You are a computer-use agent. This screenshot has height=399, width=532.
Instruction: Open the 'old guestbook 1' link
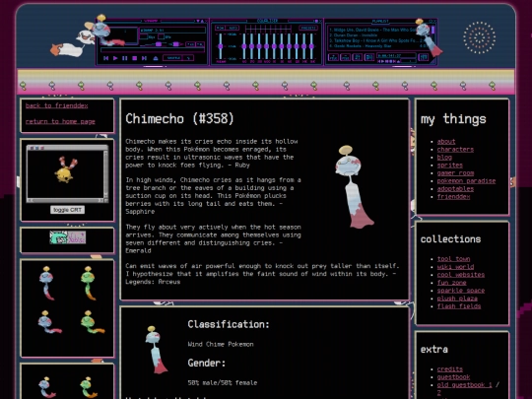pos(464,385)
